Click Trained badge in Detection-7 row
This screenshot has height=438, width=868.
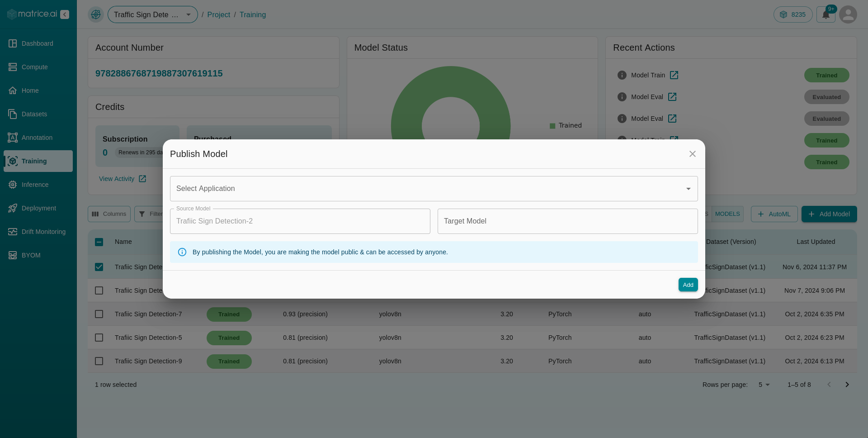click(229, 314)
